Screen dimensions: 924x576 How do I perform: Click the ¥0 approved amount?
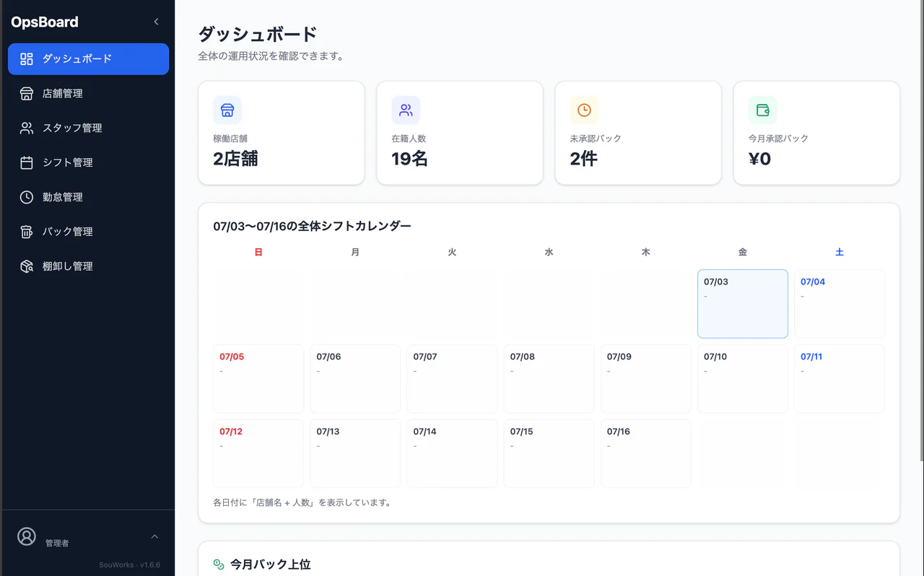click(760, 159)
